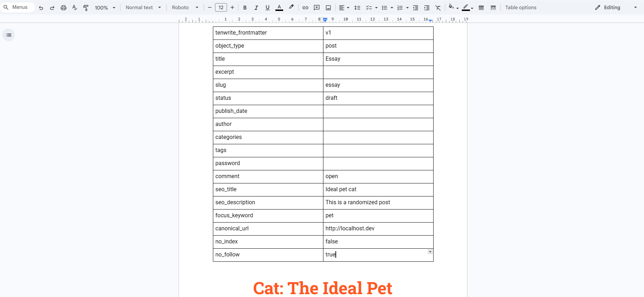The image size is (644, 297).
Task: Insert a bulleted list
Action: click(x=384, y=7)
